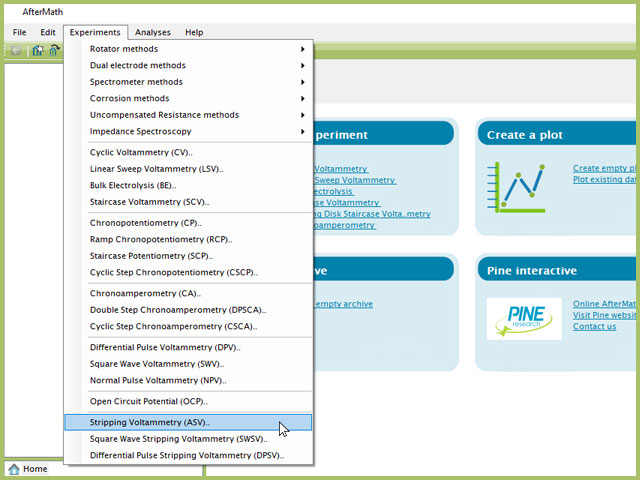Image resolution: width=640 pixels, height=480 pixels.
Task: Open the File menu
Action: tap(19, 32)
